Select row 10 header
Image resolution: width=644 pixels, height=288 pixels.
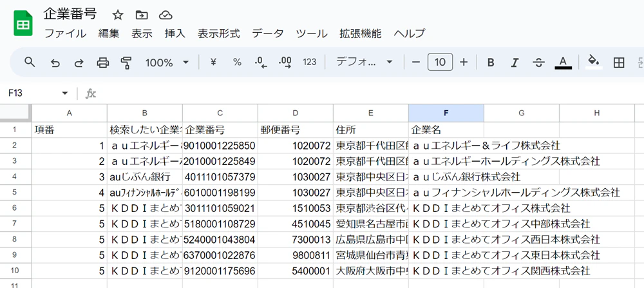[15, 271]
